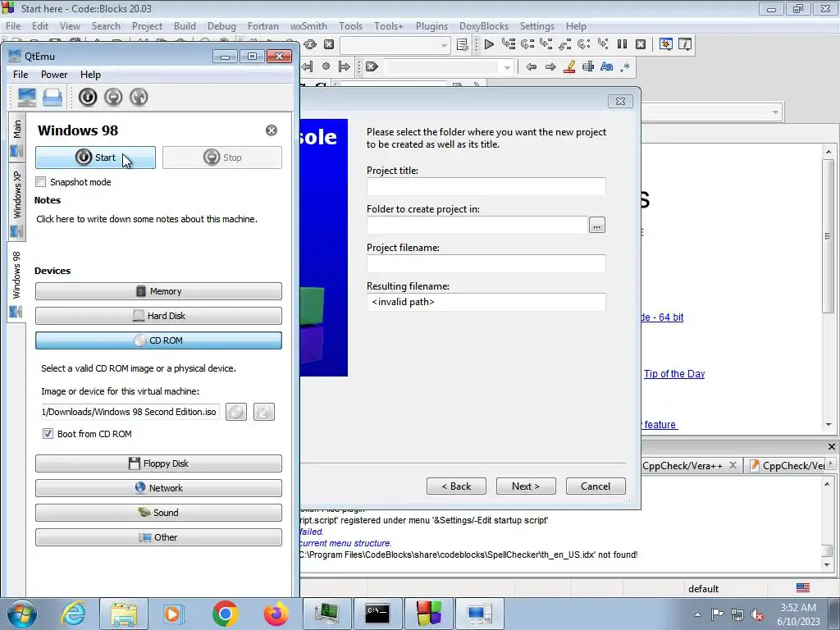
Task: Open the build target dropdown in Code::Blocks
Action: point(444,46)
